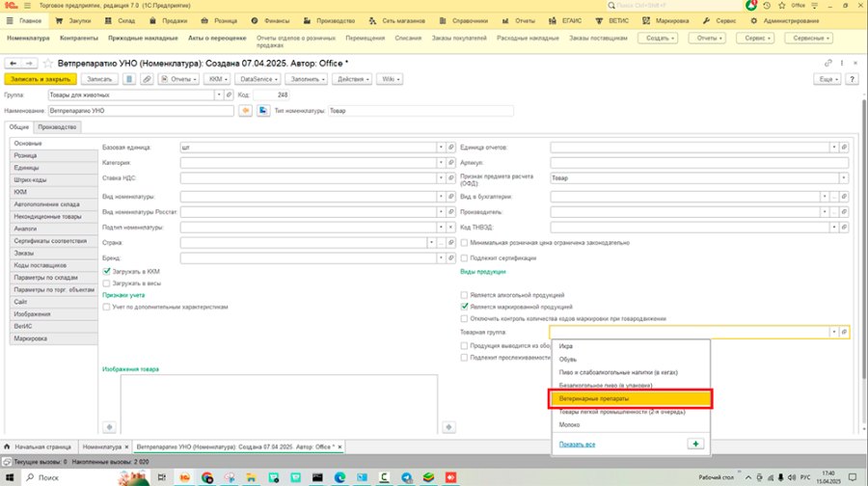868x486 pixels.
Task: Check Является алкогольной продукцией checkbox
Action: point(465,295)
